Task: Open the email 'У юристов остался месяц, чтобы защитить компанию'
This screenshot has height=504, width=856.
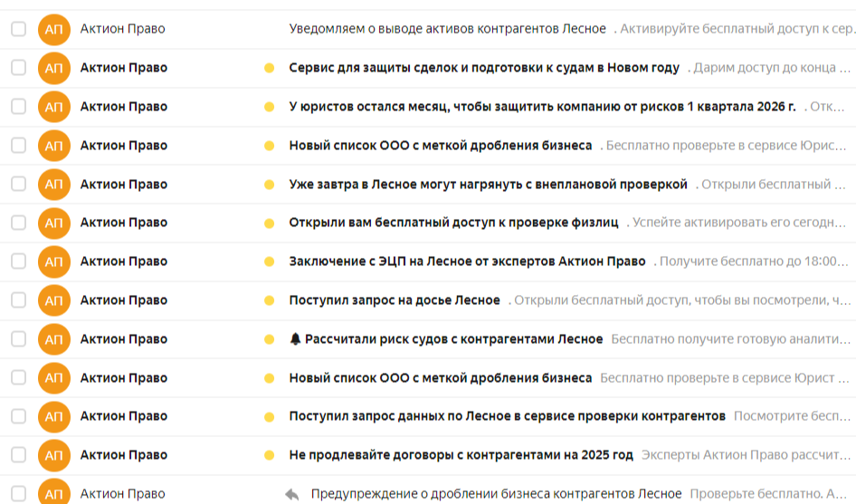Action: coord(542,107)
